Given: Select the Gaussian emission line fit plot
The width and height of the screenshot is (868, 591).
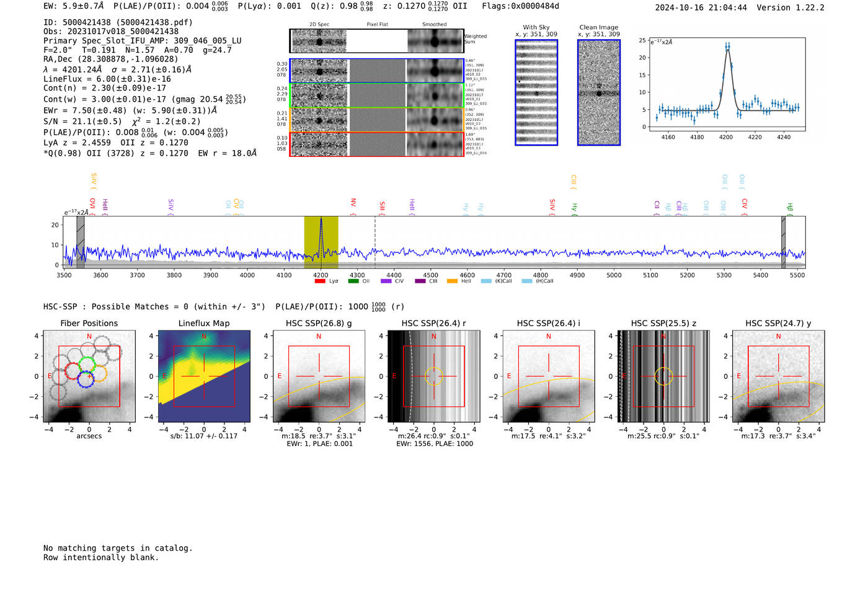Looking at the screenshot, I should [x=727, y=84].
